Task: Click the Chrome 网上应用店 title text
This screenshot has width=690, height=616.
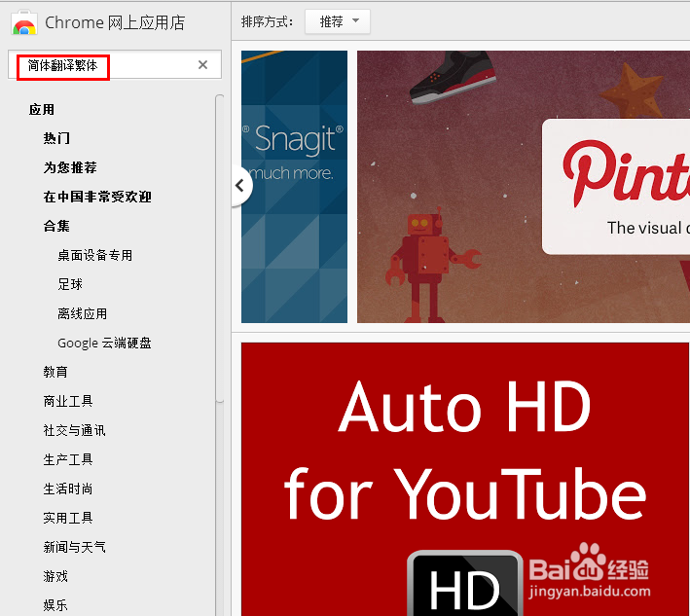Action: [x=115, y=22]
